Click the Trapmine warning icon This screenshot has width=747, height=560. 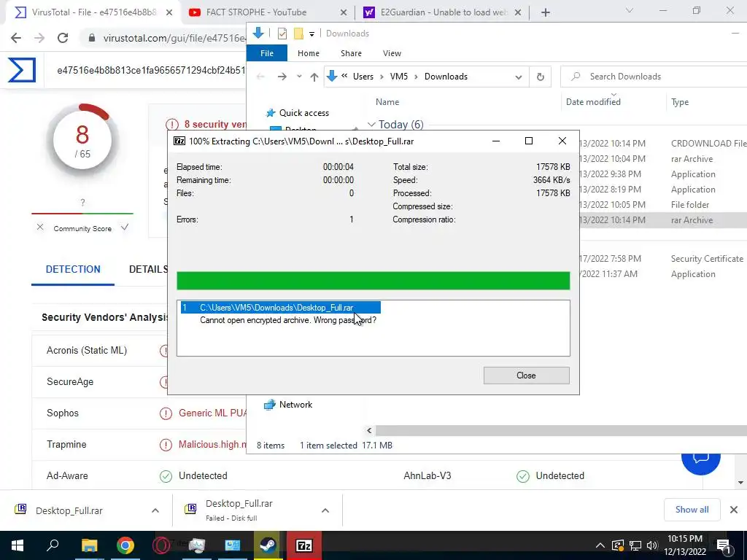[166, 445]
